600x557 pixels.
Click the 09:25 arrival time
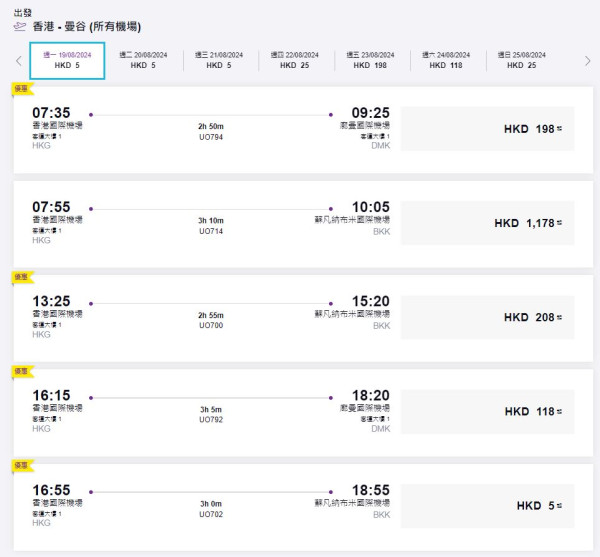(x=370, y=113)
